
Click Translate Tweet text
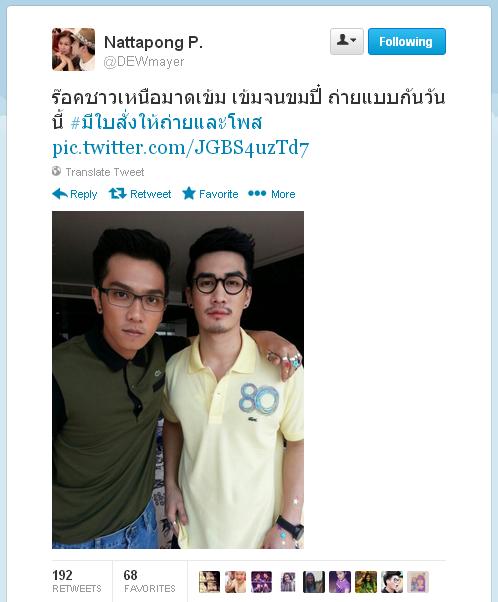104,172
